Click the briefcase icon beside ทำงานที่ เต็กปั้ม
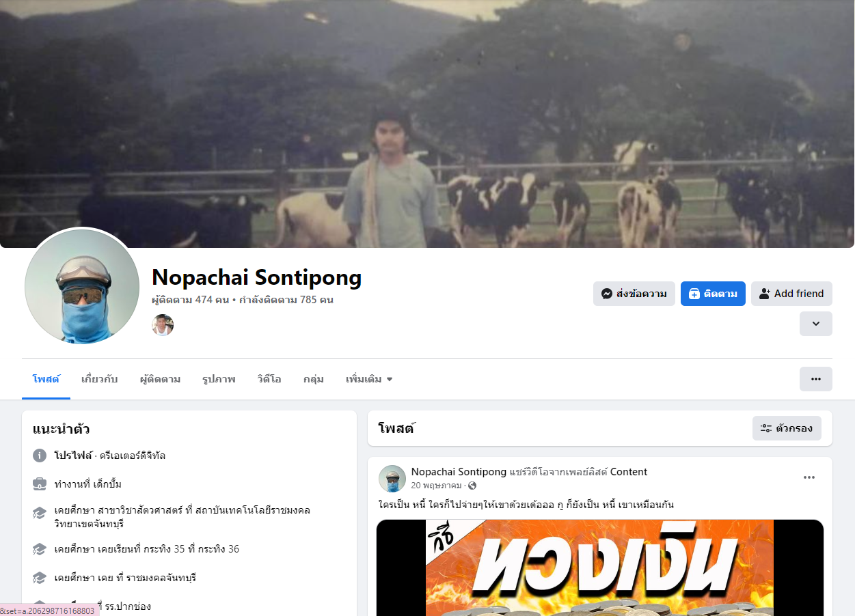 click(x=40, y=484)
